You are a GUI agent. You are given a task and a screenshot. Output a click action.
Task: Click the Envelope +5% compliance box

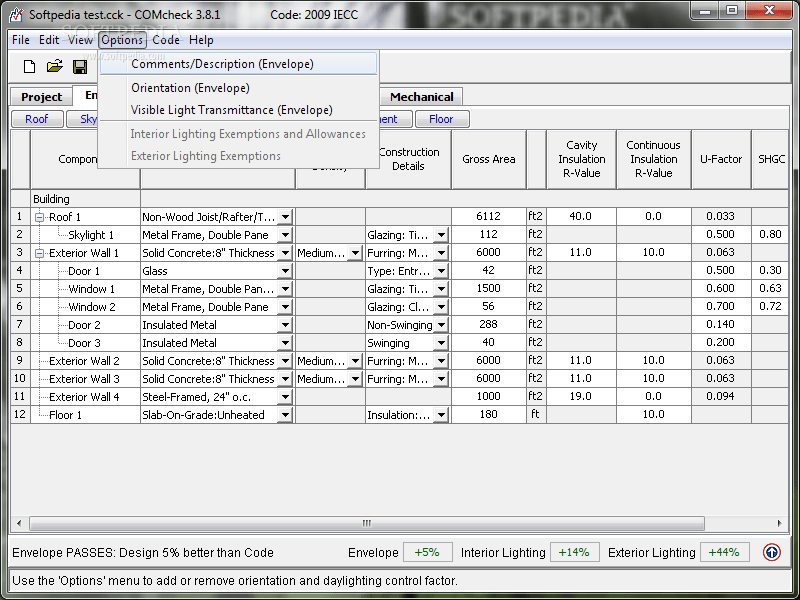[x=428, y=552]
